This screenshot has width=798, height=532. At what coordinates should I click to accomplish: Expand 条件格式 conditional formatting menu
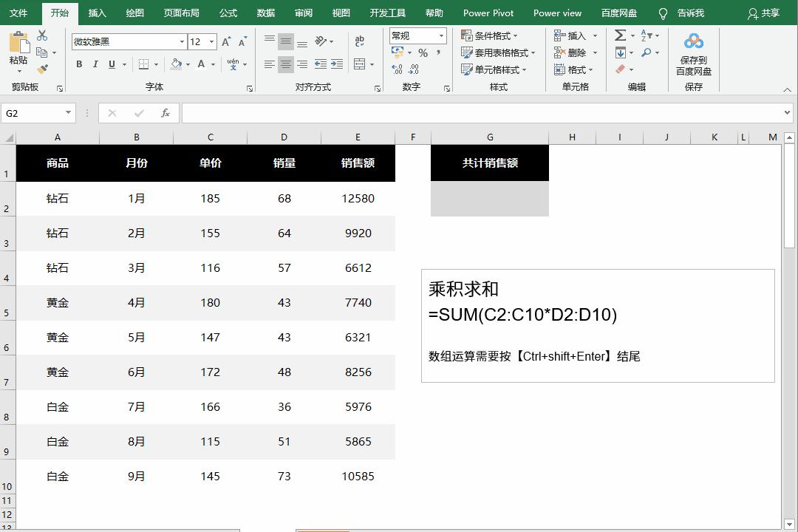(489, 35)
